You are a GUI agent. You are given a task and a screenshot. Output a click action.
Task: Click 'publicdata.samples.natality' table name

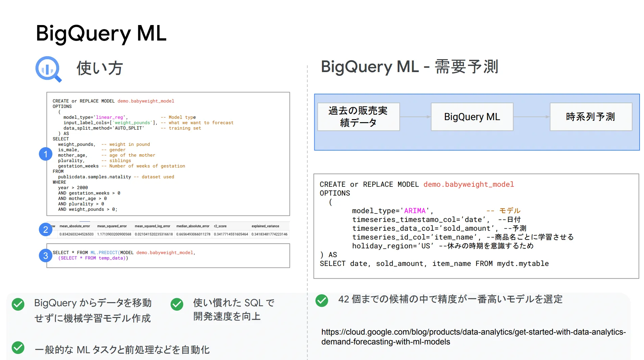pyautogui.click(x=94, y=177)
